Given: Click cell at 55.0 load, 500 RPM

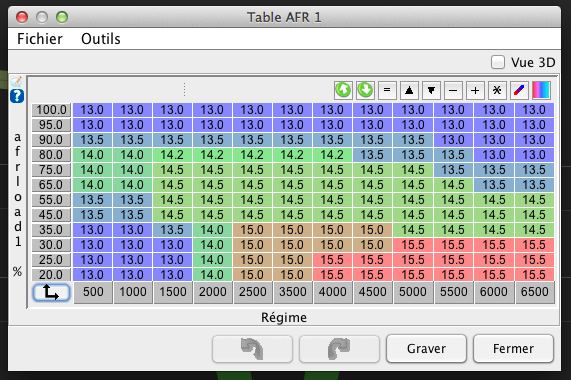Looking at the screenshot, I should click(92, 200).
